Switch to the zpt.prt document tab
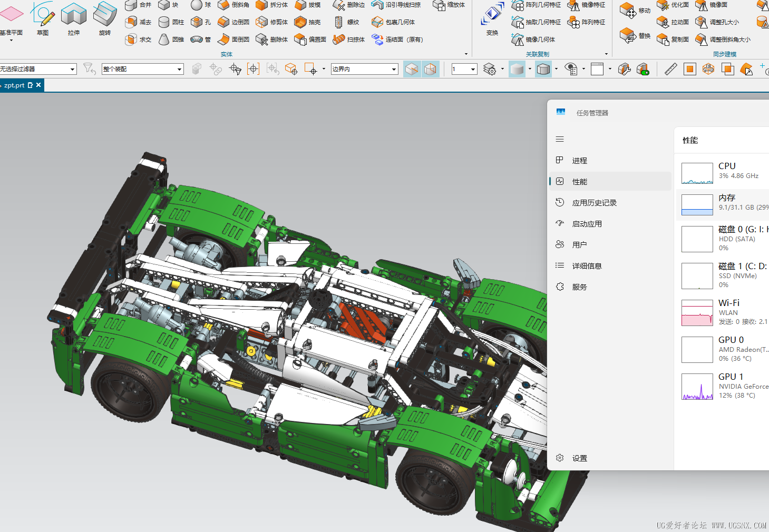The image size is (769, 532). pyautogui.click(x=15, y=85)
